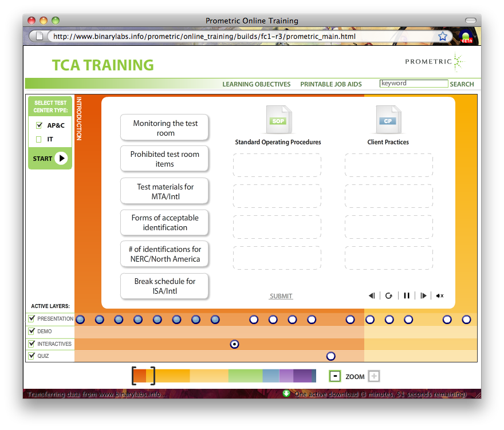Skip to previous slide with rewind icon
Screen dimensions: 504x430
pos(372,295)
